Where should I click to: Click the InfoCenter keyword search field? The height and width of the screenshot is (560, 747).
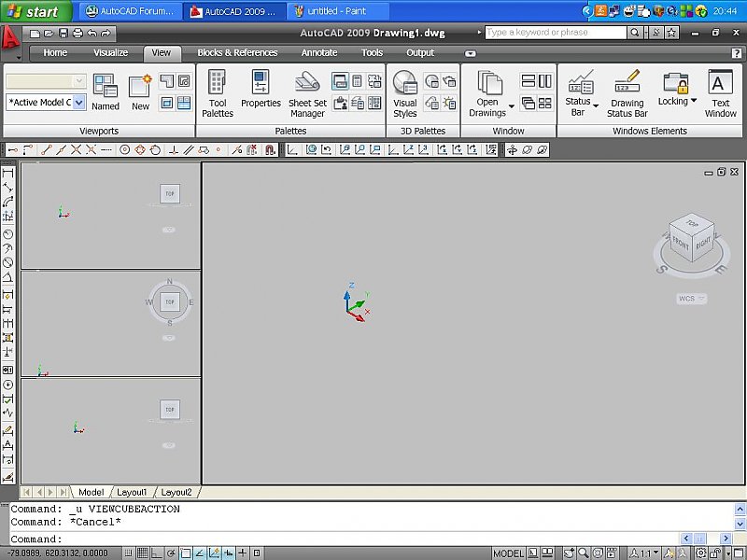556,33
